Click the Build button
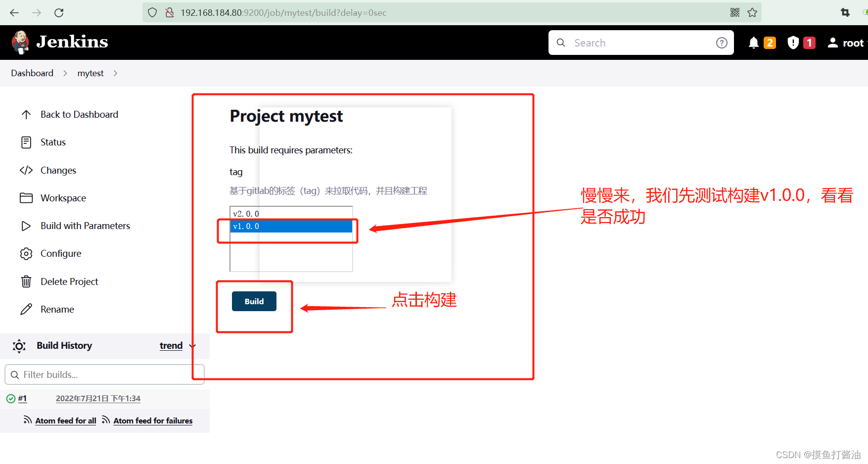The image size is (868, 464). tap(254, 301)
